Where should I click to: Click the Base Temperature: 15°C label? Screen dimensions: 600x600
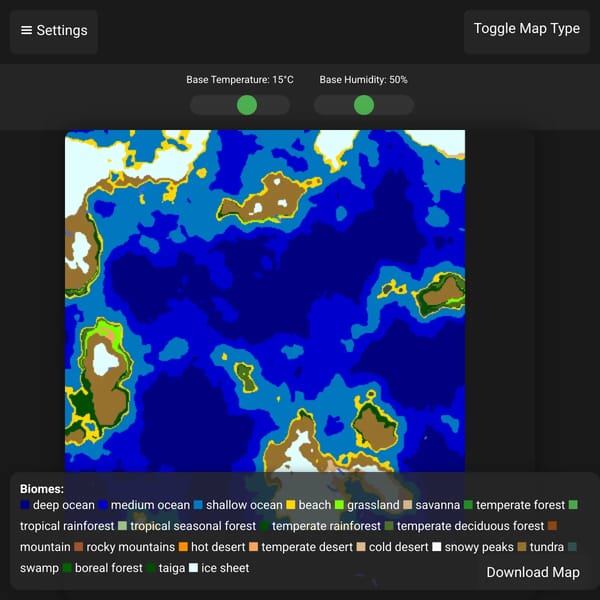[240, 80]
